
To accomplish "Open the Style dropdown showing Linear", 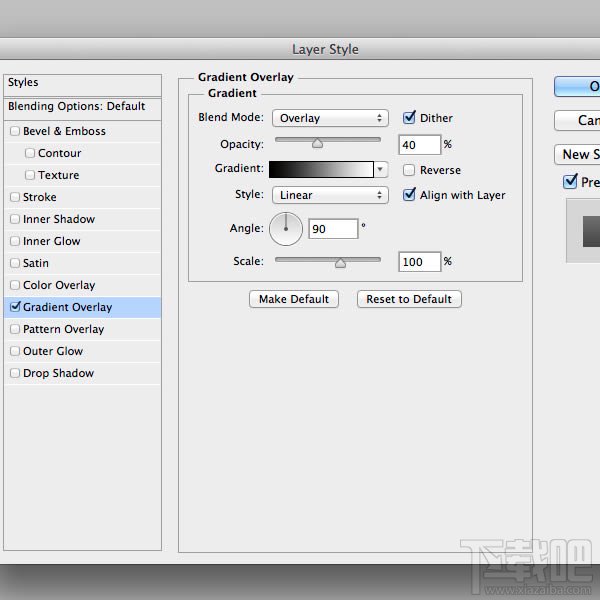I will coord(330,195).
